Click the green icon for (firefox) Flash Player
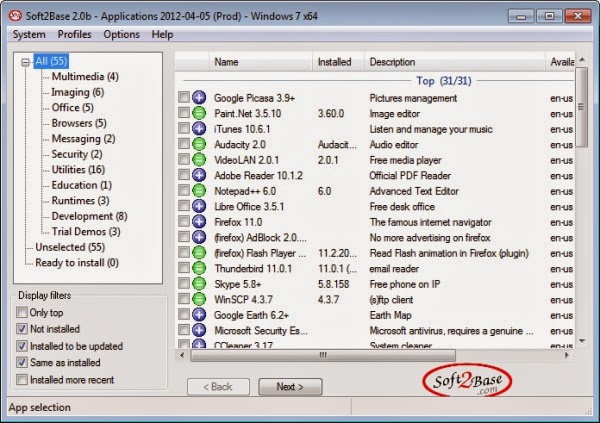 coord(199,253)
